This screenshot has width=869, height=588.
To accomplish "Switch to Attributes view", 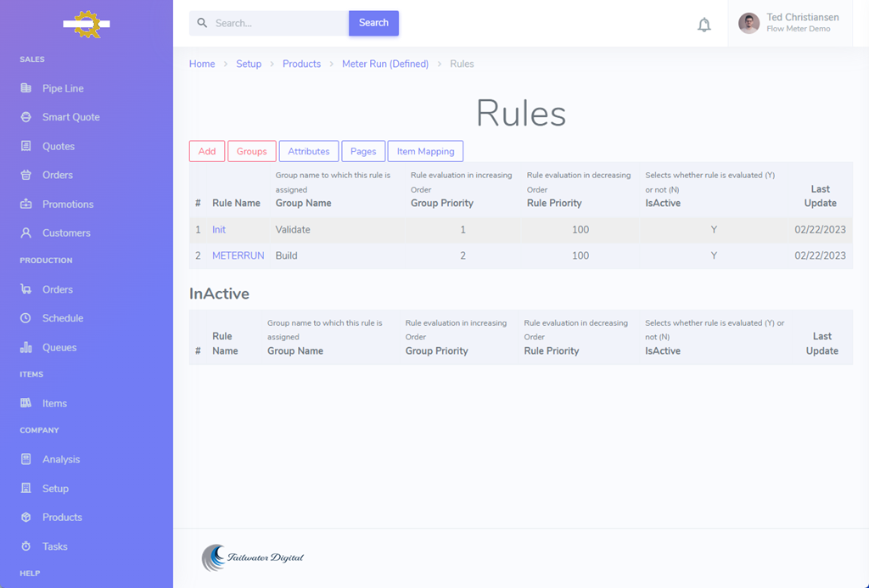I will click(309, 151).
